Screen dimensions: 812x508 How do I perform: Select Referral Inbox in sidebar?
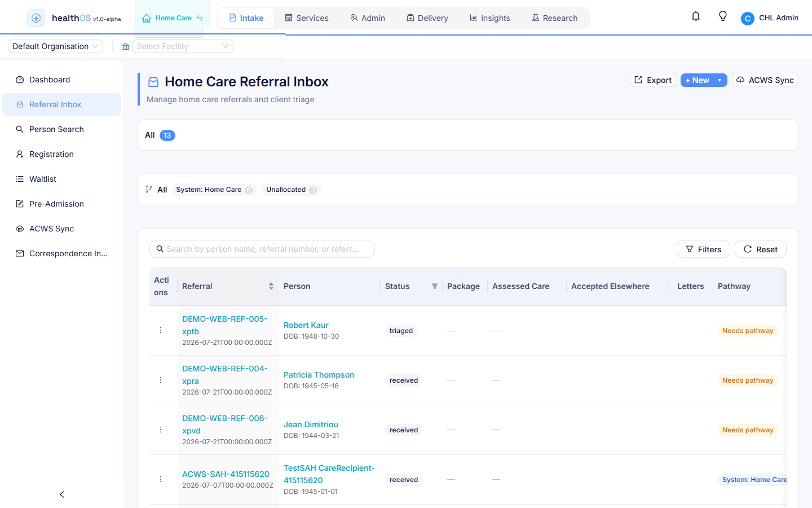[x=62, y=104]
